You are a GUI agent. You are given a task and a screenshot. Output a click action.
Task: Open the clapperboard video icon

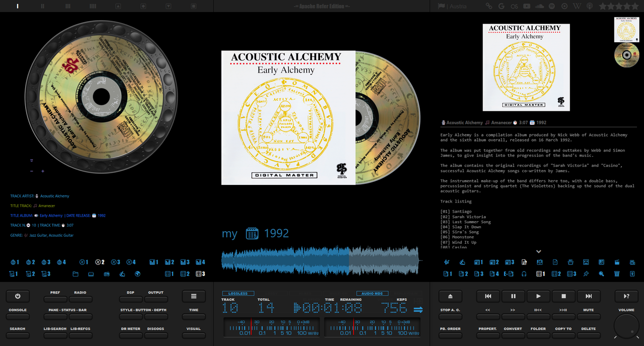click(x=617, y=262)
